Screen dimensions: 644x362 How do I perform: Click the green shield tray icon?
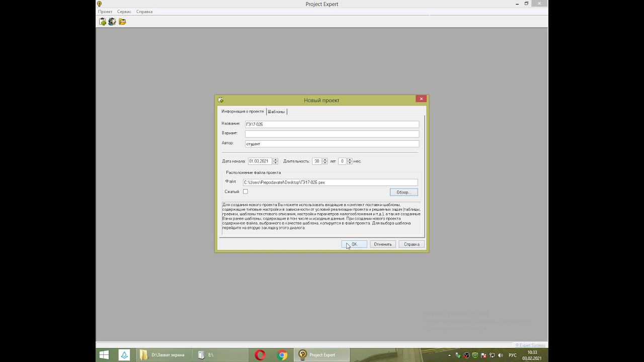click(x=475, y=355)
